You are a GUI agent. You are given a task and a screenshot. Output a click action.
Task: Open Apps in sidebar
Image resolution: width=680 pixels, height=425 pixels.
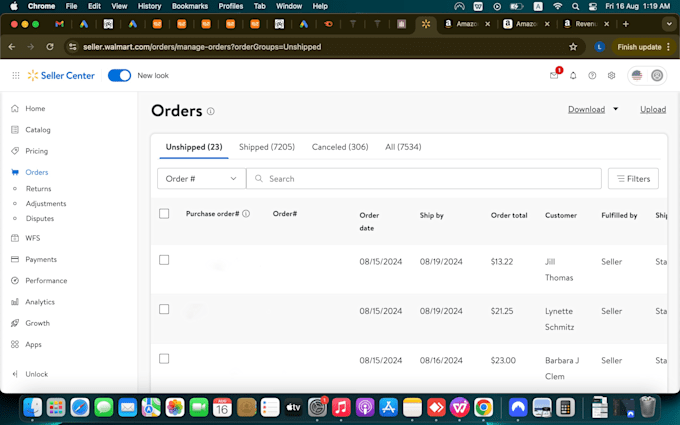(x=33, y=344)
